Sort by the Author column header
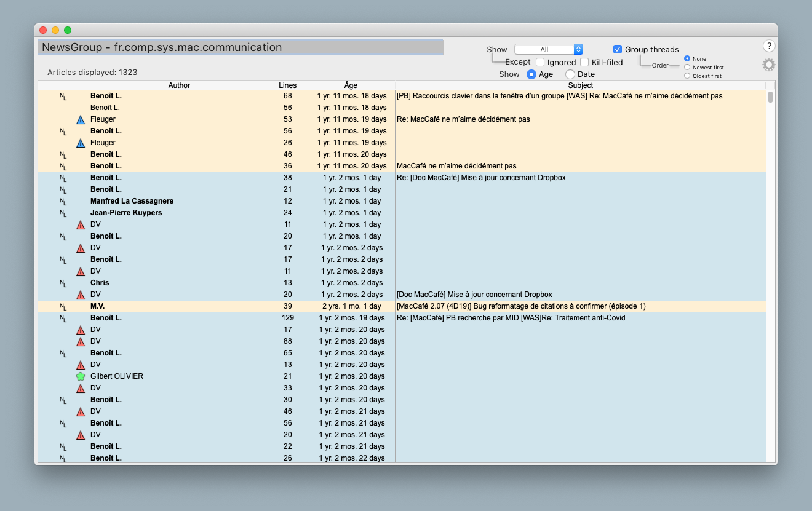 179,85
